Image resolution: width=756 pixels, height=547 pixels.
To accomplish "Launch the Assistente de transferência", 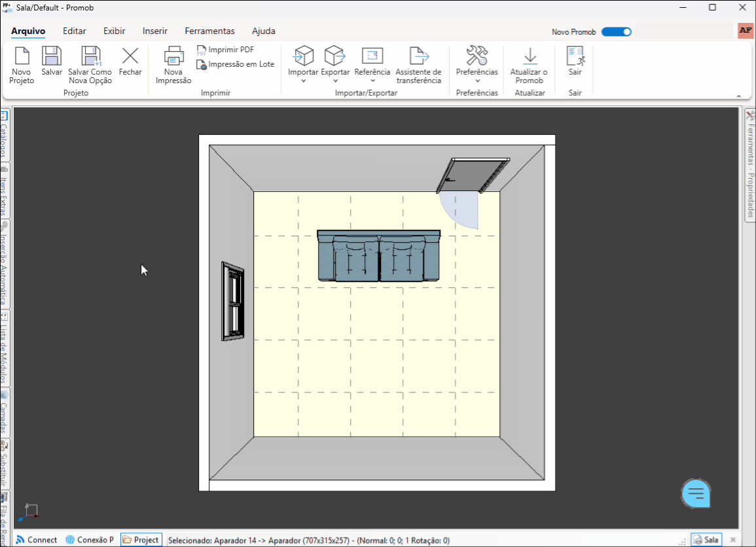I will click(x=419, y=64).
